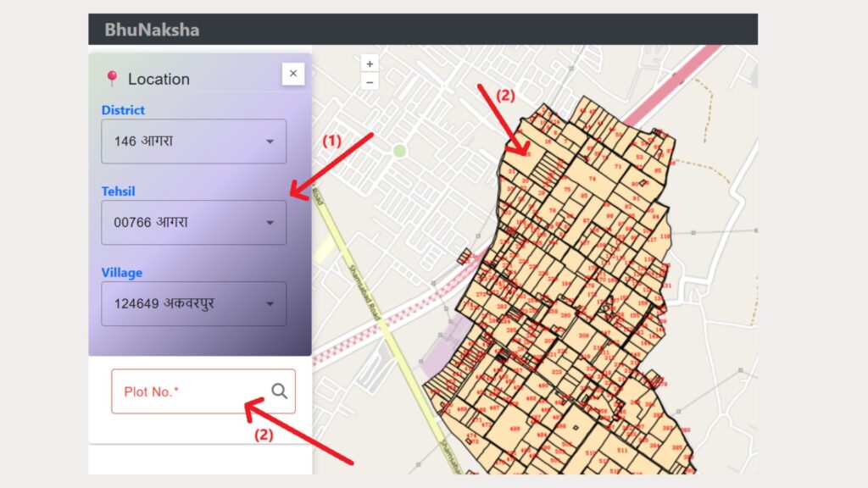Select plot 74 on the map
Image resolution: width=868 pixels, height=488 pixels.
pos(592,179)
